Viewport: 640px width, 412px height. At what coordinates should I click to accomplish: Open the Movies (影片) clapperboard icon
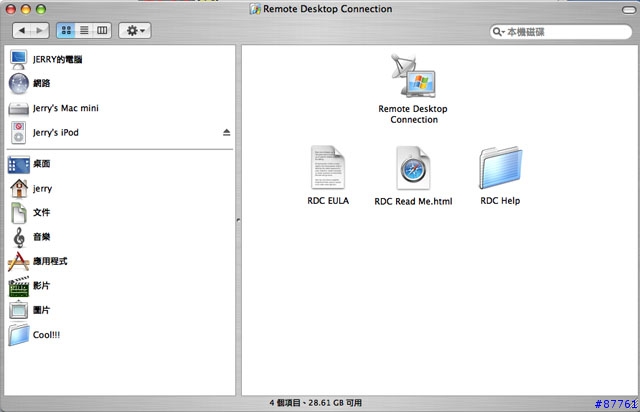pyautogui.click(x=19, y=286)
